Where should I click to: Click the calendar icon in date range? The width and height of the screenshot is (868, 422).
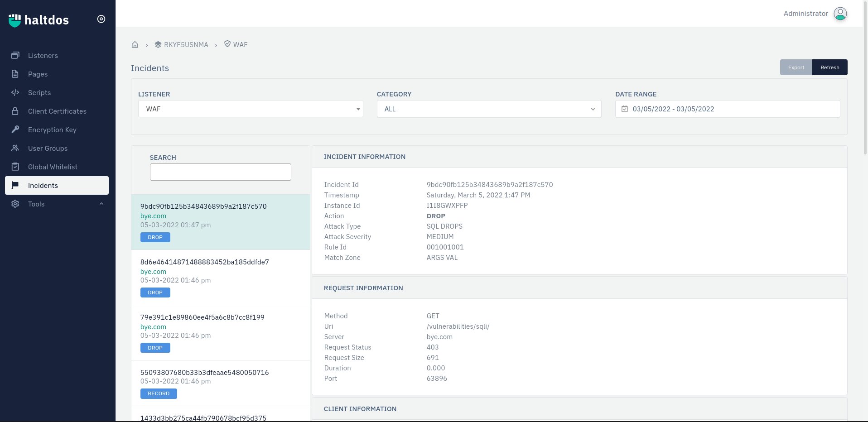(625, 109)
